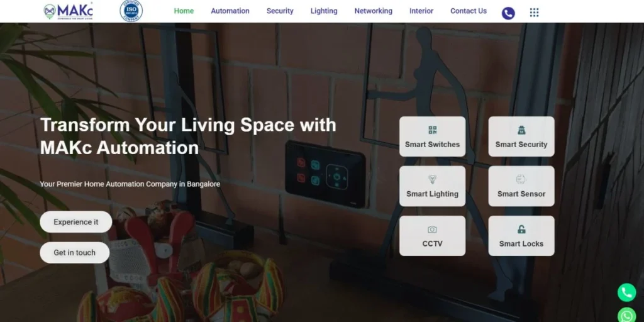Click the CCTV camera icon
Viewport: 644px width, 322px height.
pyautogui.click(x=433, y=229)
